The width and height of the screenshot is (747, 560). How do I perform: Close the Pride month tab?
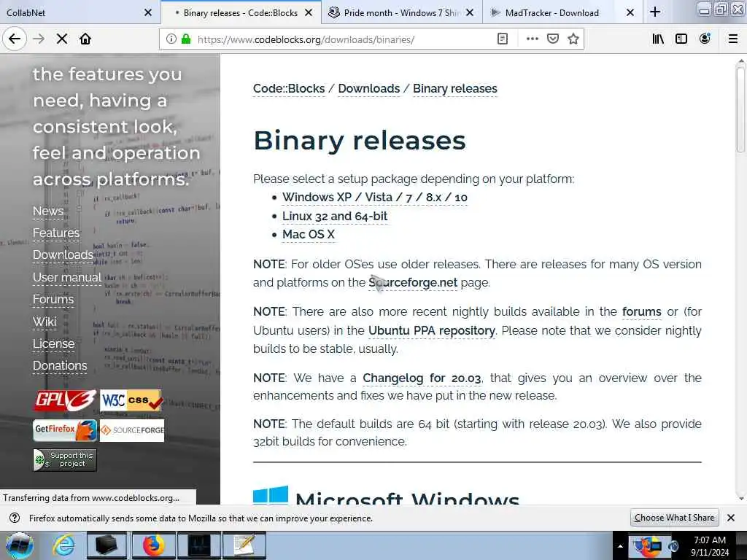click(x=470, y=12)
